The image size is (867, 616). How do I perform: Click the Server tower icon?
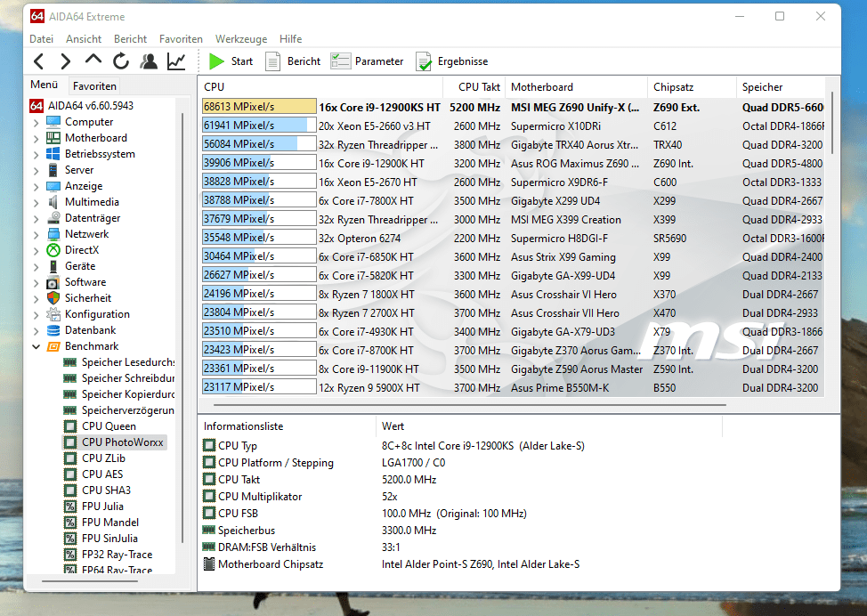(x=53, y=170)
